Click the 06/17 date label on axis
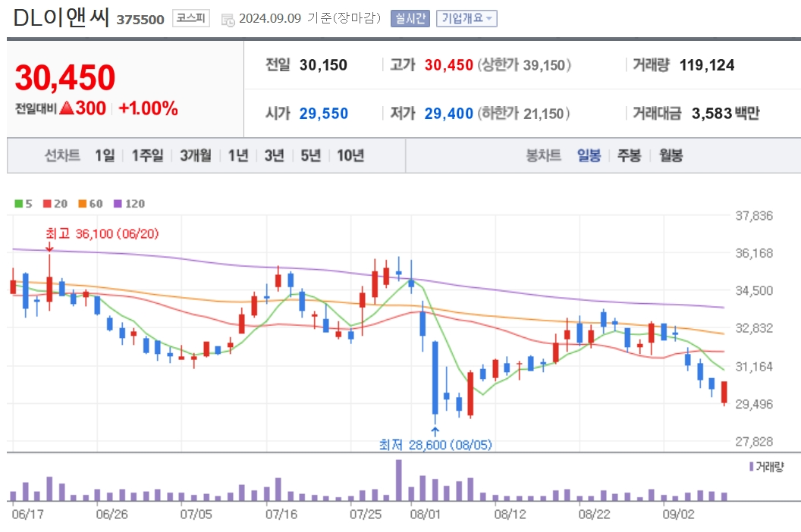801x532 pixels. (27, 514)
